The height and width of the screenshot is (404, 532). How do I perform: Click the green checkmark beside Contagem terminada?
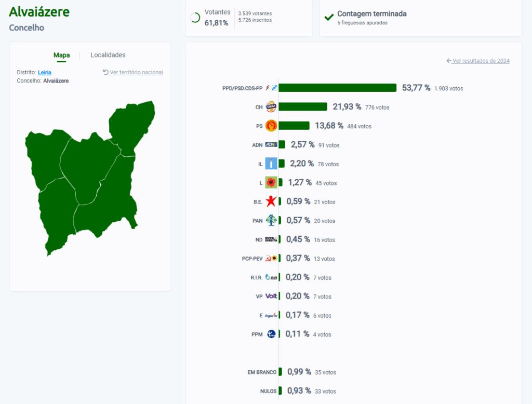coord(329,18)
